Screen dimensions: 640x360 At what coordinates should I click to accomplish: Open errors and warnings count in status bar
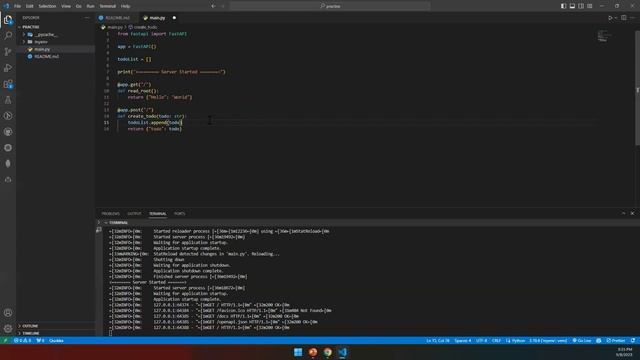(22, 340)
